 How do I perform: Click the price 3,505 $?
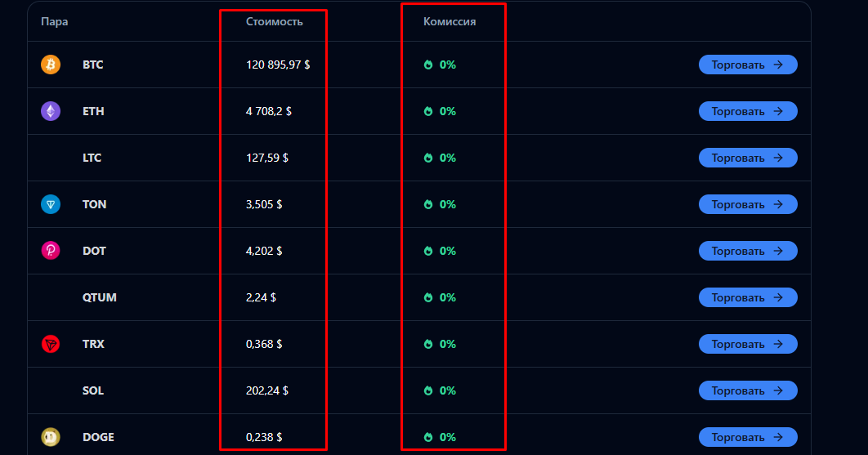point(264,204)
